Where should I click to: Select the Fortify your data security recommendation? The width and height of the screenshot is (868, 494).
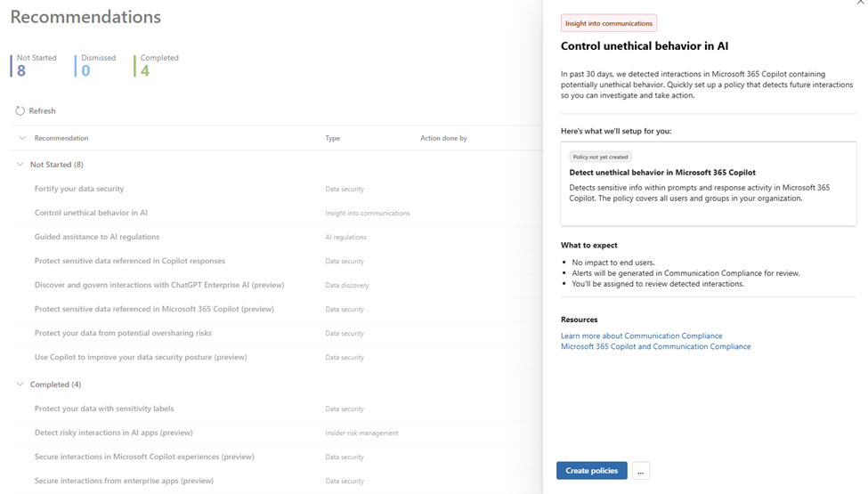click(x=79, y=189)
